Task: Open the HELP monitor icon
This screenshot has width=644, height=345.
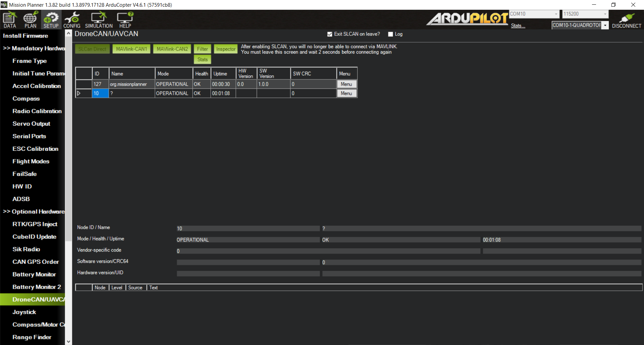Action: pyautogui.click(x=125, y=20)
